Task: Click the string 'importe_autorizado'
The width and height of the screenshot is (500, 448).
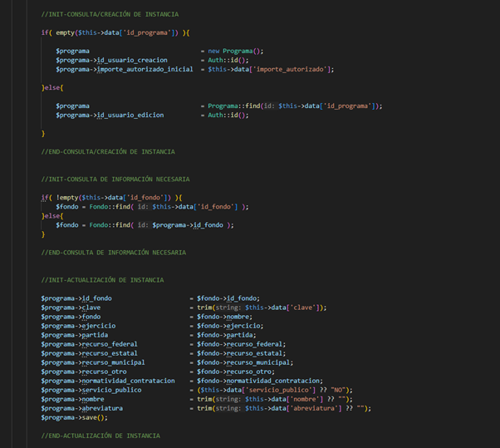Action: pyautogui.click(x=290, y=69)
